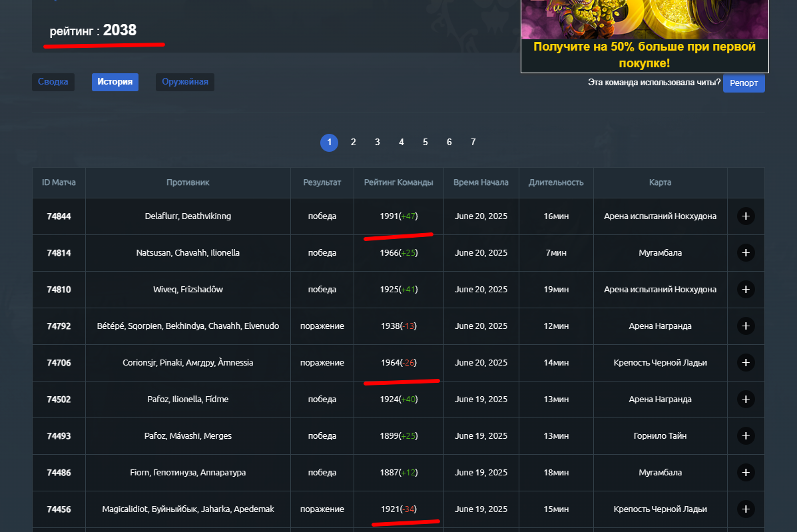Viewport: 797px width, 532px height.
Task: Click rating cell 1966(+25)
Action: pyautogui.click(x=399, y=252)
